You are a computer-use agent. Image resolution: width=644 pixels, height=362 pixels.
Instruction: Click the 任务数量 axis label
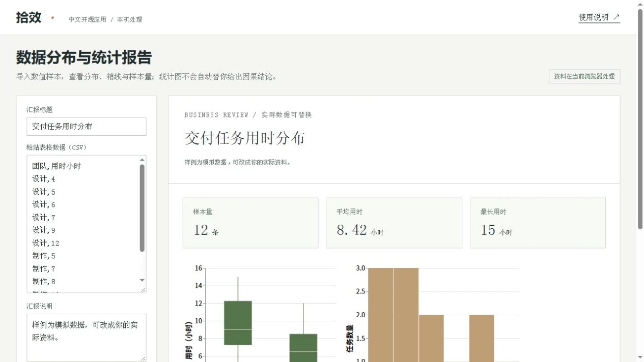(x=350, y=339)
